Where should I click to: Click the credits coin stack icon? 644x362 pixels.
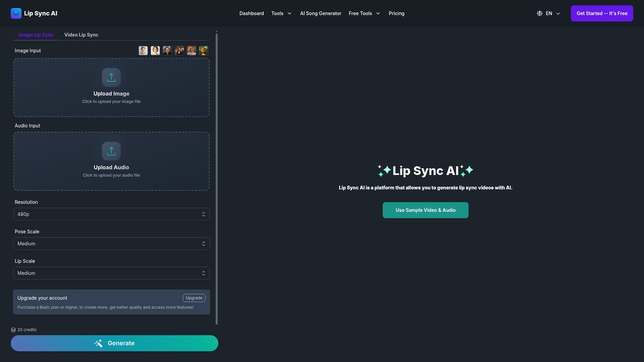[x=14, y=330]
